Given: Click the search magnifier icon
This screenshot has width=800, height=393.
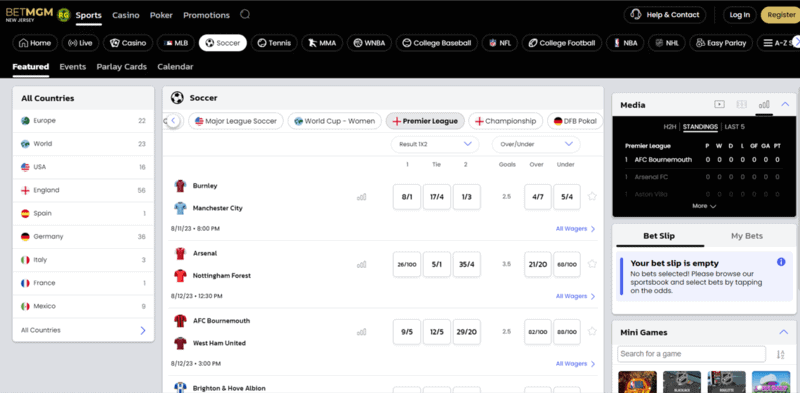Looking at the screenshot, I should pos(245,14).
